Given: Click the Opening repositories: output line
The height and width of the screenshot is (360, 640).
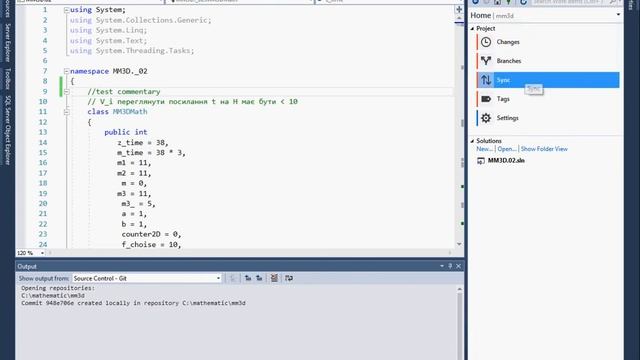Looking at the screenshot, I should pos(58,288).
